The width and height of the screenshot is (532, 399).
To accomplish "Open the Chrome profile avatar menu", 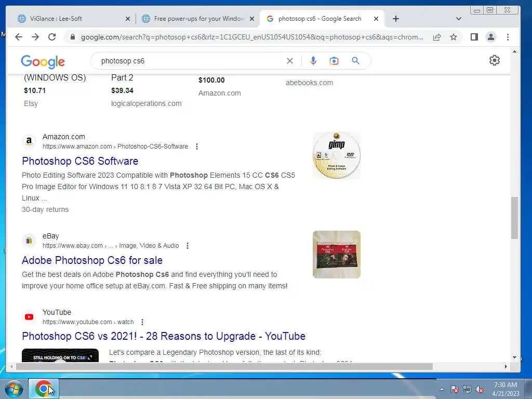I will click(x=491, y=37).
